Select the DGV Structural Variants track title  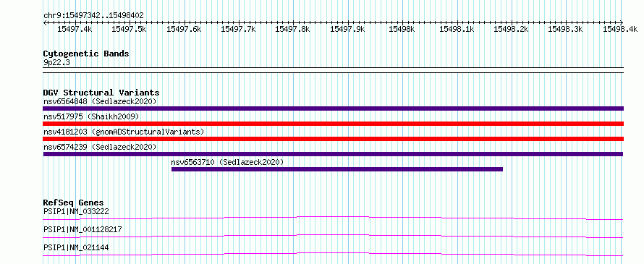(101, 93)
